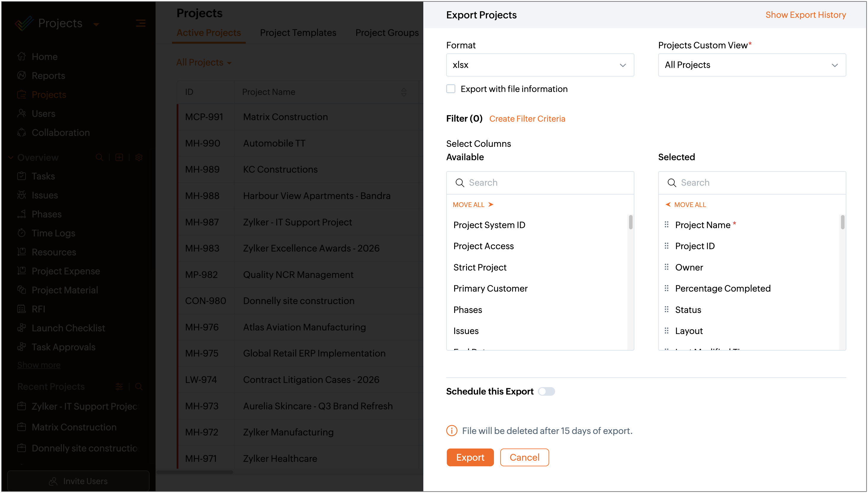
Task: Click the info icon beside file deletion notice
Action: (452, 431)
